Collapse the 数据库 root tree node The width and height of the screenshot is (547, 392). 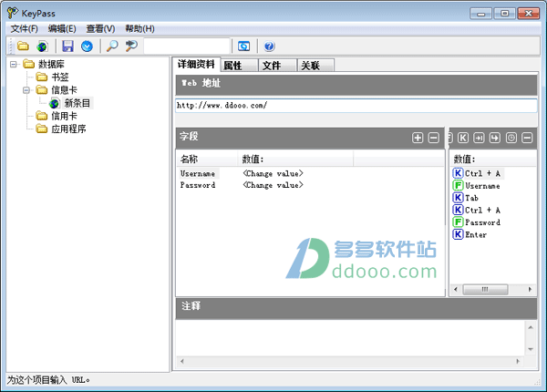(14, 64)
